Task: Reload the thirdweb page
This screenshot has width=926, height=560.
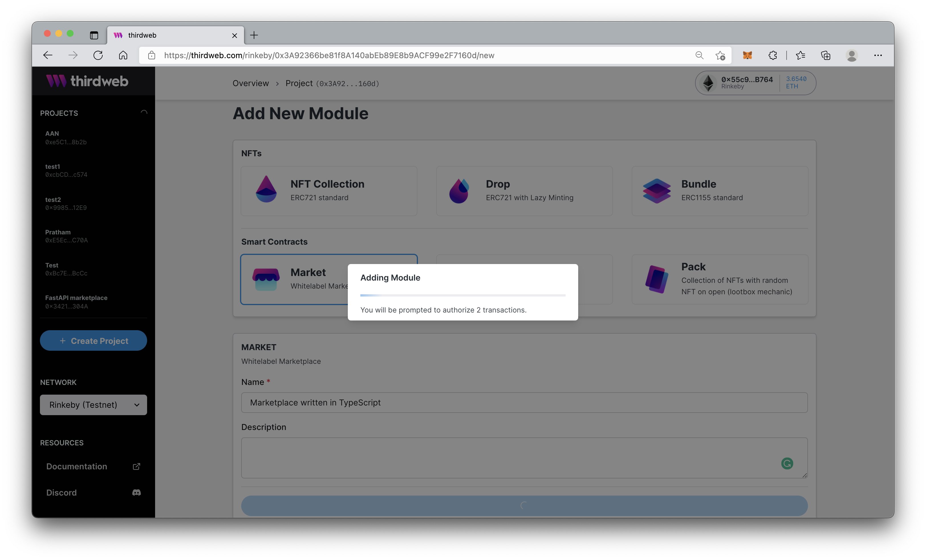Action: click(x=98, y=56)
